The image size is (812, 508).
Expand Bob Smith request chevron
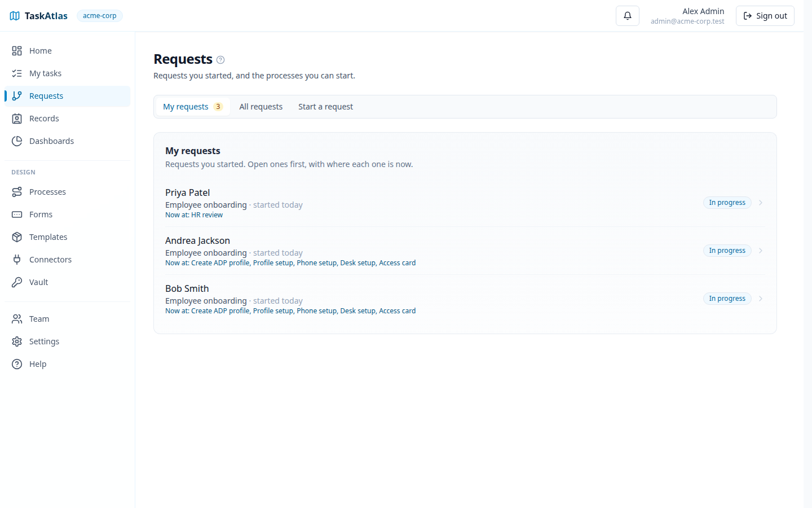click(x=761, y=299)
